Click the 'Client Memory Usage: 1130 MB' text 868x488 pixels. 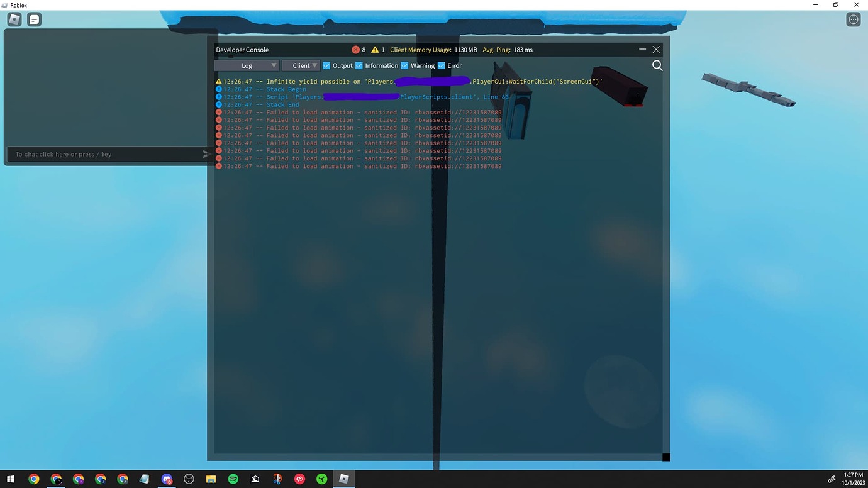point(433,50)
